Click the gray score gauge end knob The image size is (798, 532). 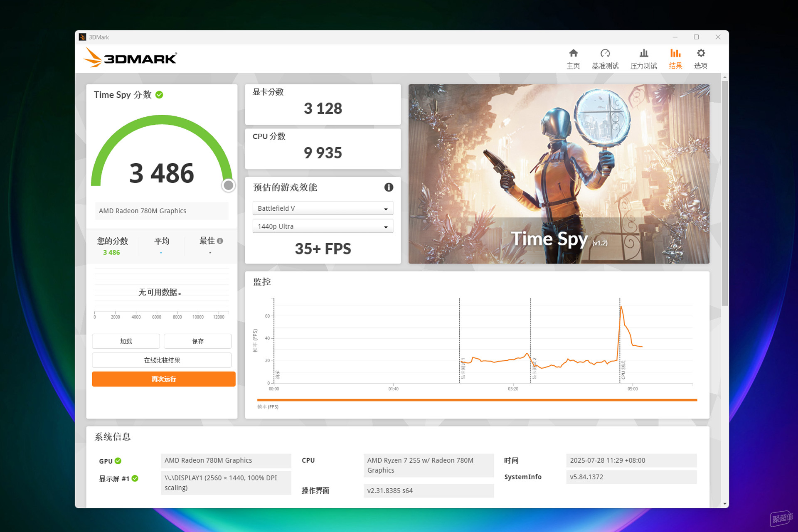(x=228, y=185)
